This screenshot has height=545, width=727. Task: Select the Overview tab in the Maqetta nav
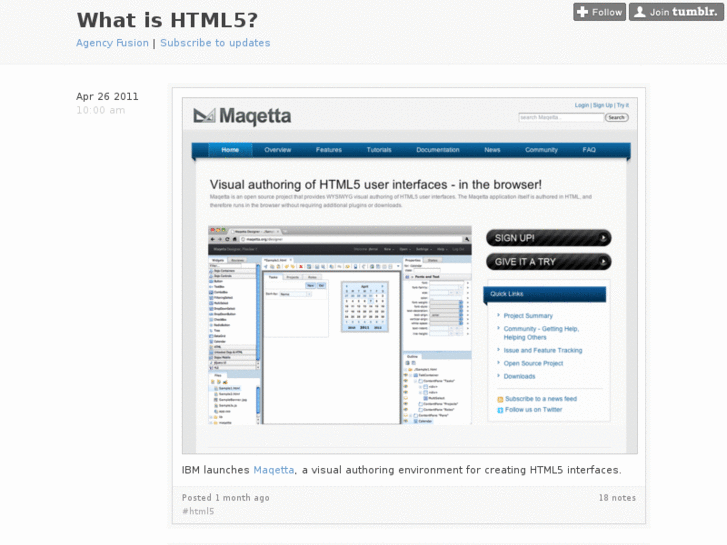tap(278, 150)
